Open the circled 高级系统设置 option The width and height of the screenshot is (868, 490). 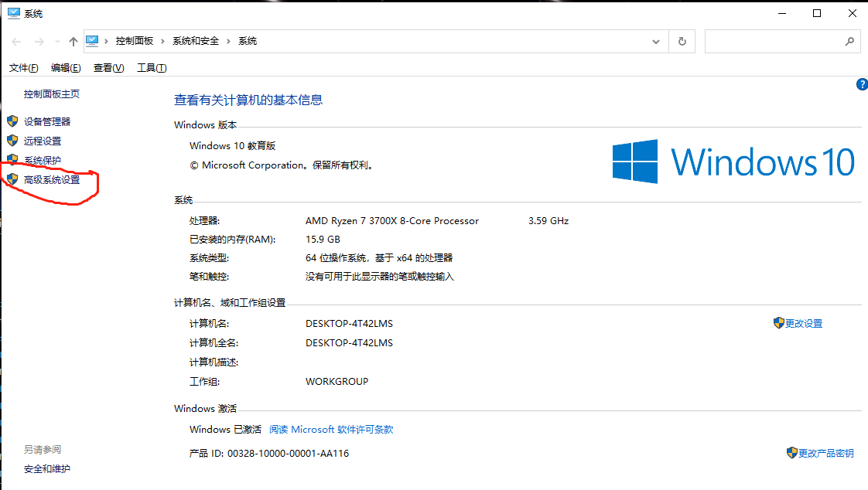pos(51,179)
